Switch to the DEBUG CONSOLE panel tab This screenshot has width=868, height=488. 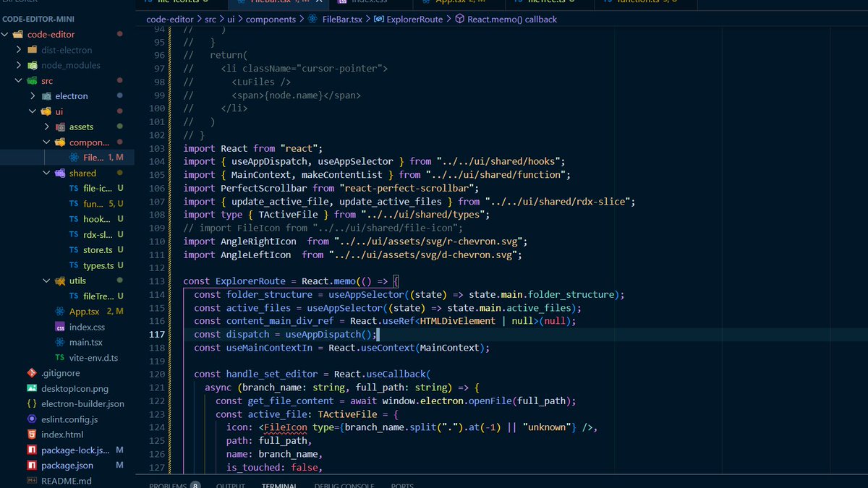(x=344, y=486)
